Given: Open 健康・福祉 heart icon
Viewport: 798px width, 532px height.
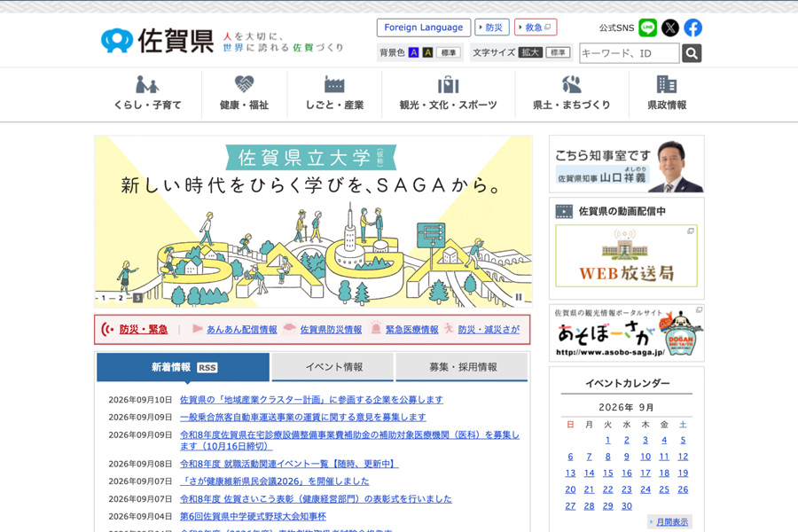Looking at the screenshot, I should 245,83.
